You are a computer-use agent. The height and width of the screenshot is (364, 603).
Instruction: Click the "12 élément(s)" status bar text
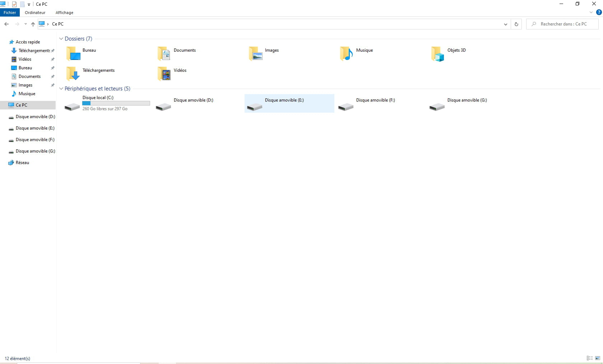coord(17,359)
